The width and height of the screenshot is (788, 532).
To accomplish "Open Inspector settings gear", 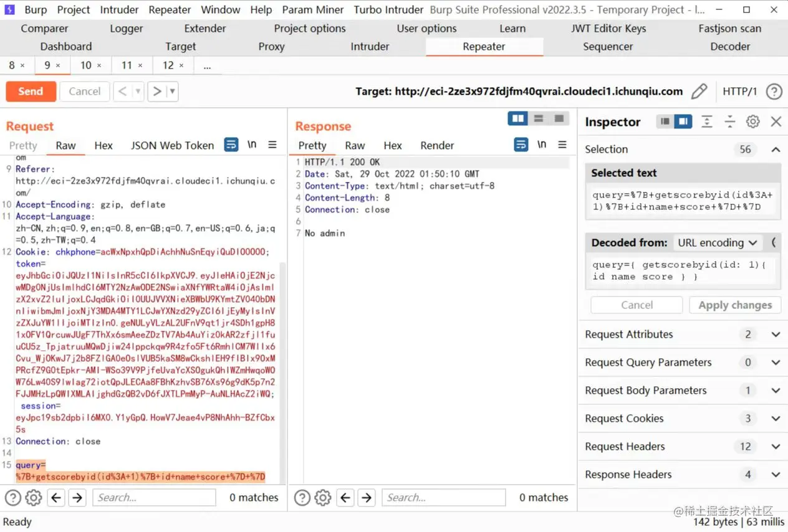I will pyautogui.click(x=753, y=121).
